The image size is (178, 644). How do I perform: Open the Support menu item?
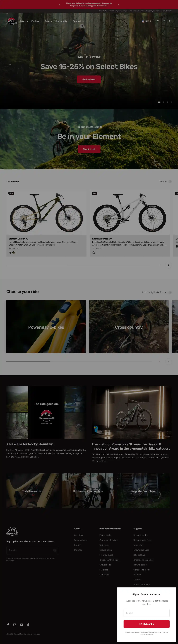point(78,21)
